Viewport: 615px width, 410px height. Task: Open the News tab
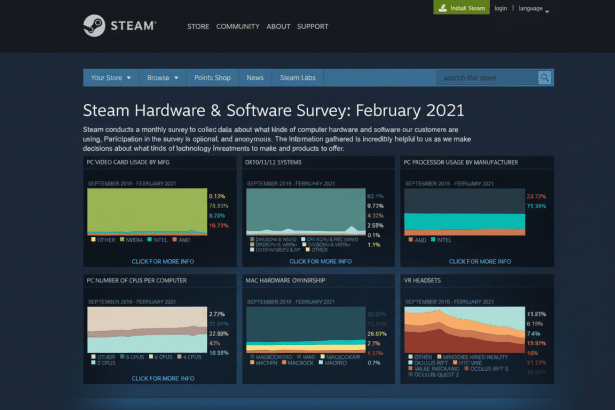pyautogui.click(x=255, y=78)
